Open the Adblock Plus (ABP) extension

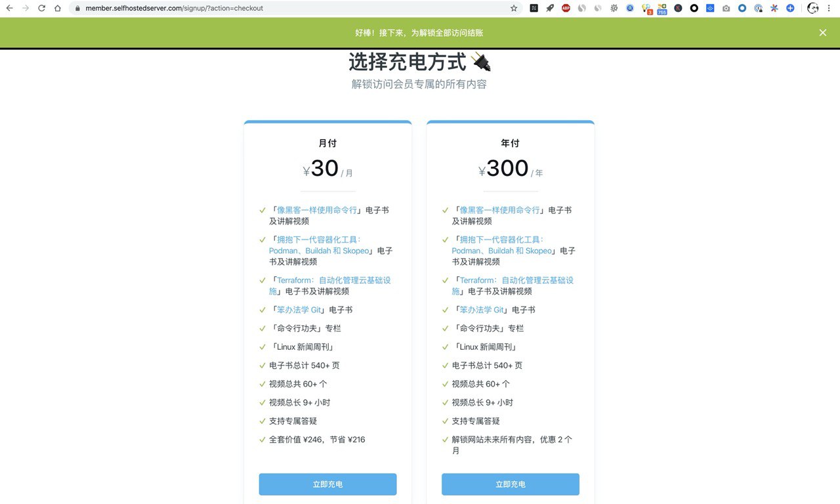[x=566, y=9]
